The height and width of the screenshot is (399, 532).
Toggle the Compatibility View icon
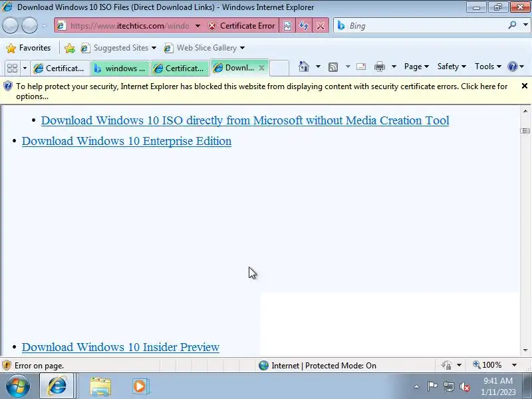pyautogui.click(x=287, y=26)
